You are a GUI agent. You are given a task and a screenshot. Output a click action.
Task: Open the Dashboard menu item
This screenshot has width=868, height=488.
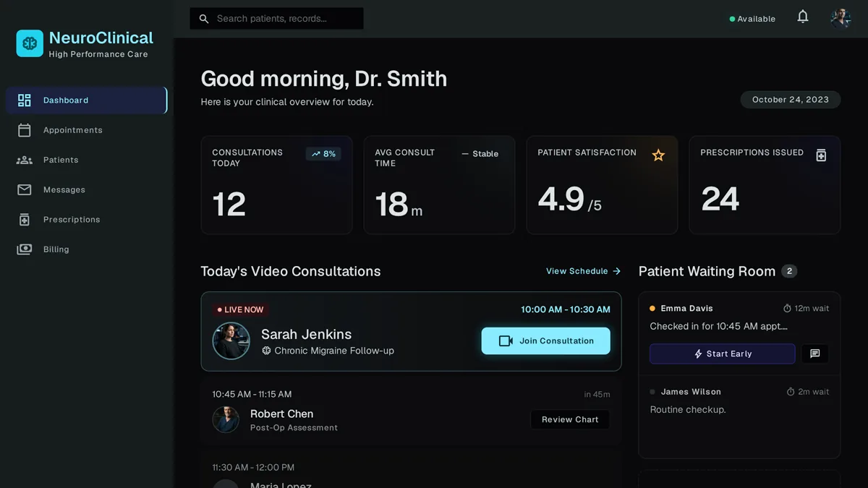click(x=87, y=100)
